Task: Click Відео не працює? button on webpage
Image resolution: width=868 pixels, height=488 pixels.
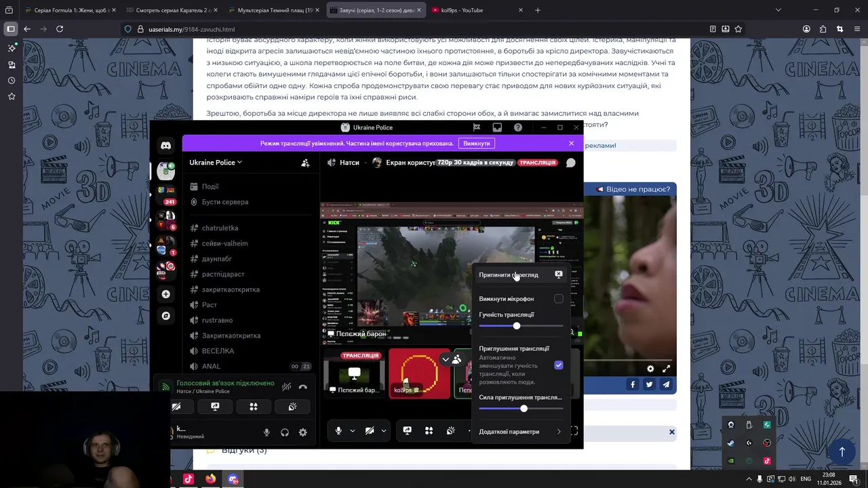Action: (633, 189)
